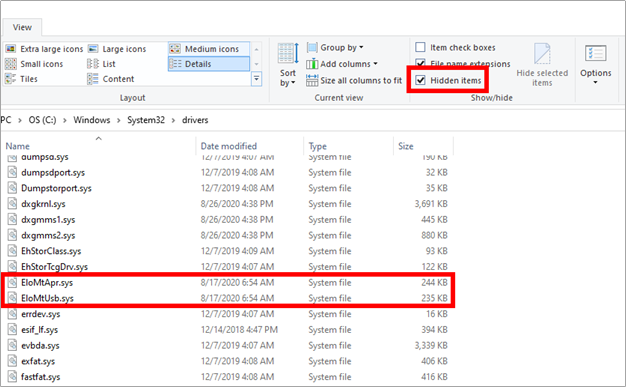Choose the Small icons layout
This screenshot has height=387, width=626.
[34, 64]
